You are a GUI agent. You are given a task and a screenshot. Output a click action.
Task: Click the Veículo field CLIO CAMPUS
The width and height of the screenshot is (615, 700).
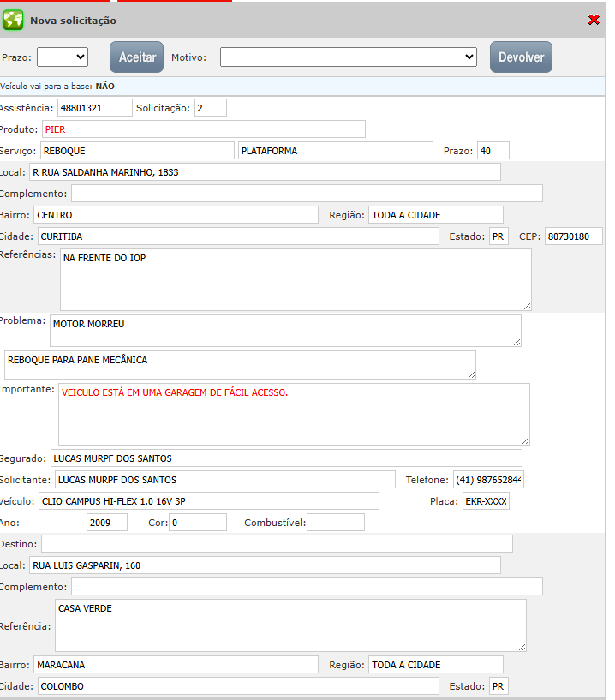pos(208,501)
